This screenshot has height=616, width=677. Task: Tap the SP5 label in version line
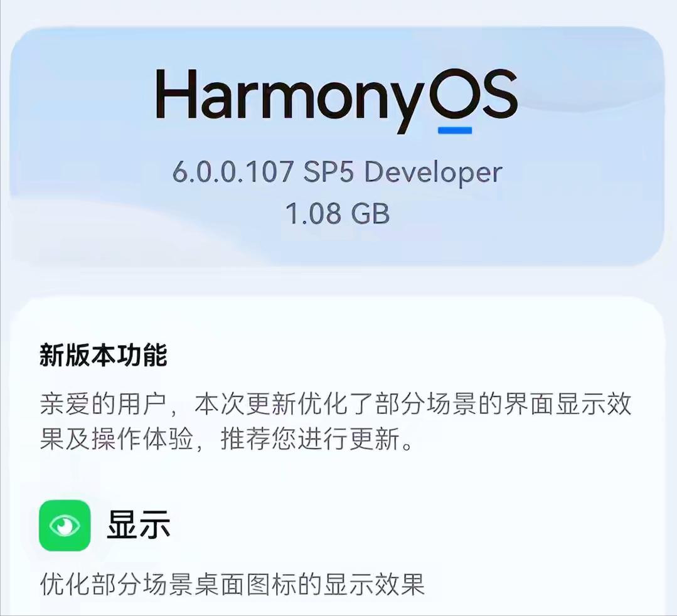(329, 171)
